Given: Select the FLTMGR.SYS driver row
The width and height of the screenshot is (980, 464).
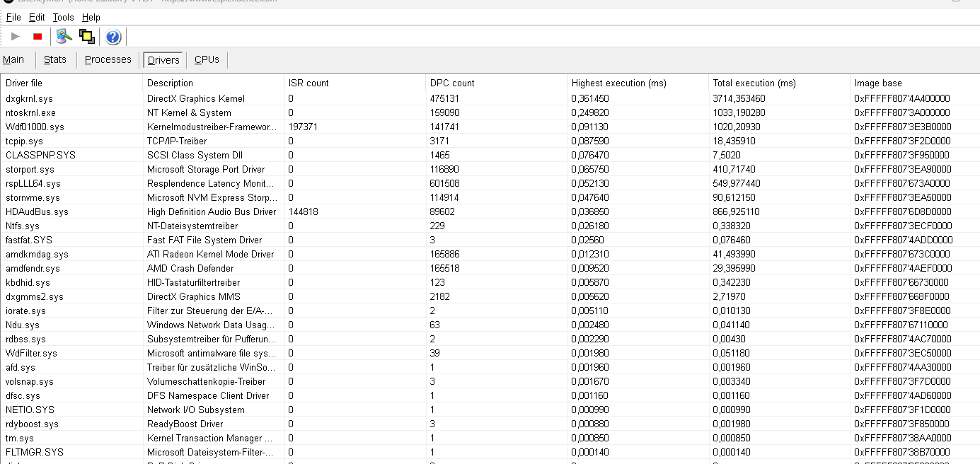Looking at the screenshot, I should (x=490, y=452).
